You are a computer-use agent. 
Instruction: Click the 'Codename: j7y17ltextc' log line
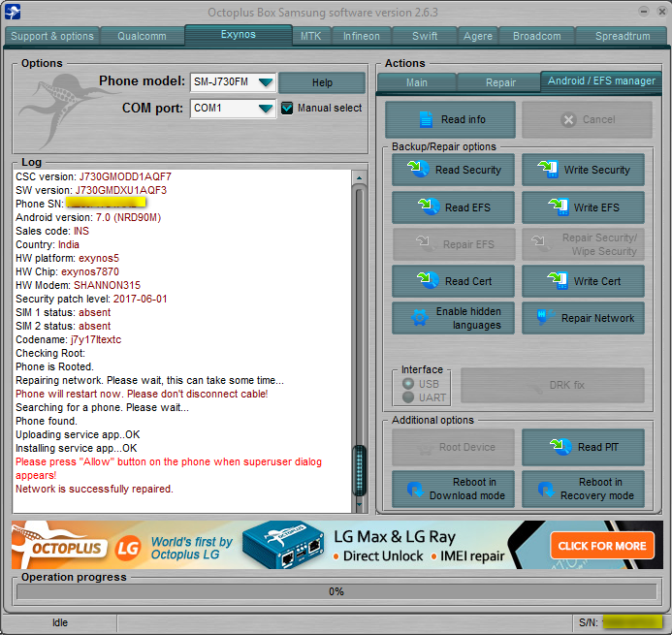69,339
